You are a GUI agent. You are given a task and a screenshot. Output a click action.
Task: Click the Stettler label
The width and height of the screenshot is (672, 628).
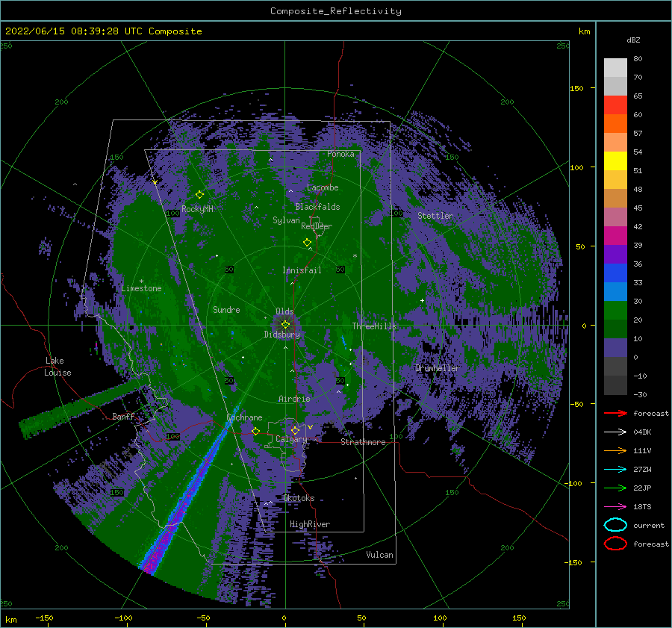click(x=435, y=216)
